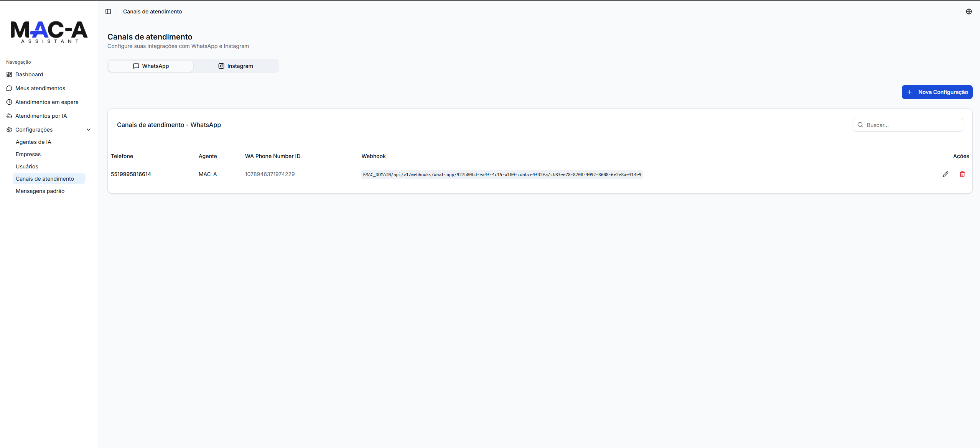Switch to the Instagram tab
This screenshot has height=448, width=980.
[x=236, y=66]
